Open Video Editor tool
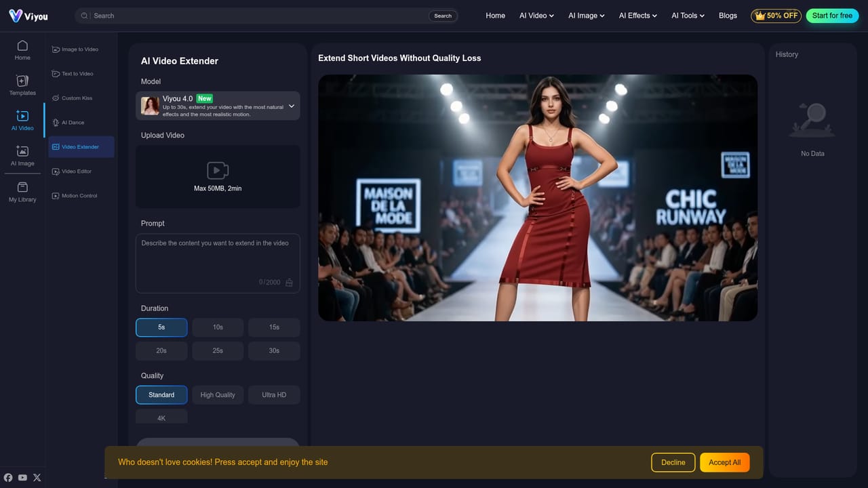Screen dimensions: 868x488 click(81, 171)
